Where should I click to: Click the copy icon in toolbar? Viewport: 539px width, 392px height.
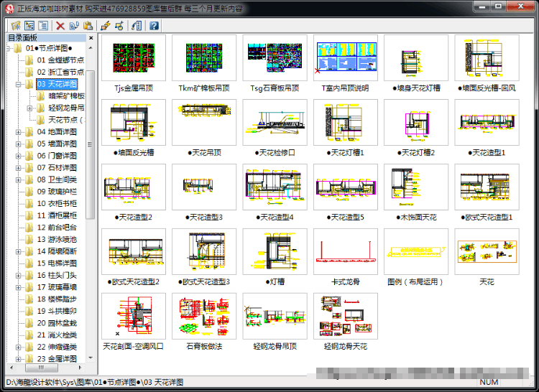74,25
